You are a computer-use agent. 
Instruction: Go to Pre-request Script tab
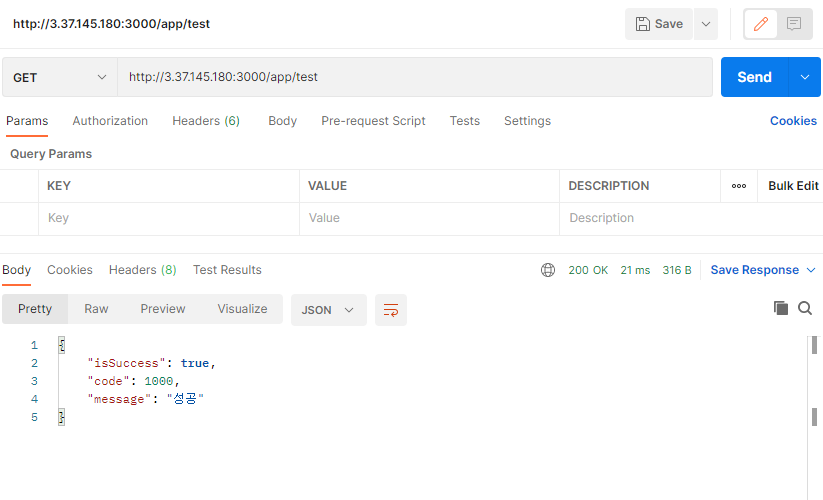373,121
